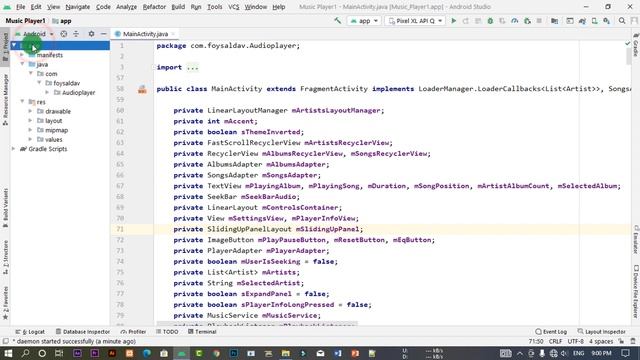Collapse the java folder

22,64
